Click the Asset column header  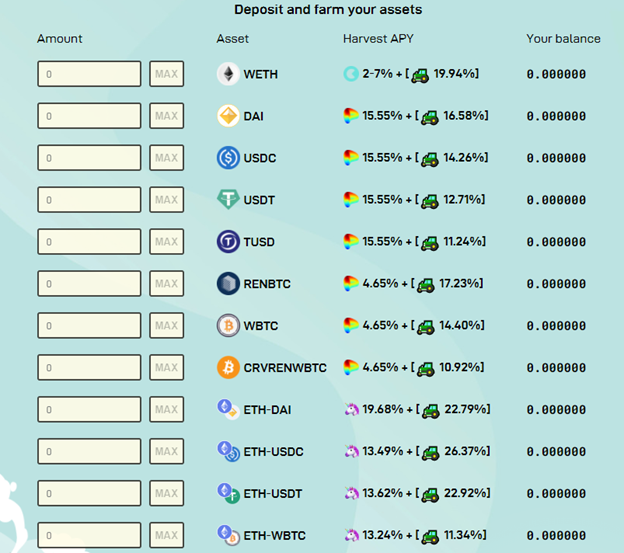coord(232,39)
